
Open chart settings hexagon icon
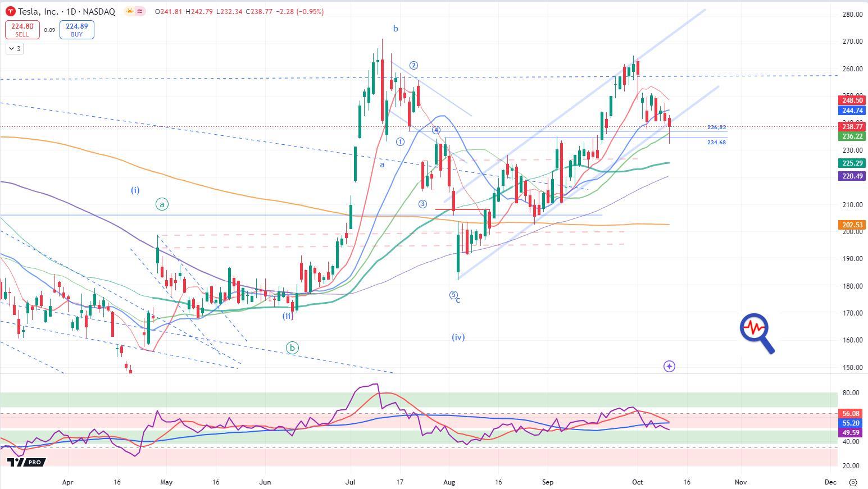tap(853, 482)
